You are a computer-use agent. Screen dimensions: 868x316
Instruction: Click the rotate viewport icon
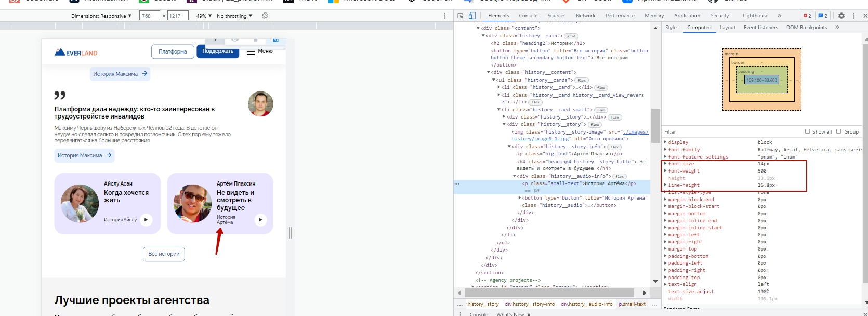coord(265,16)
